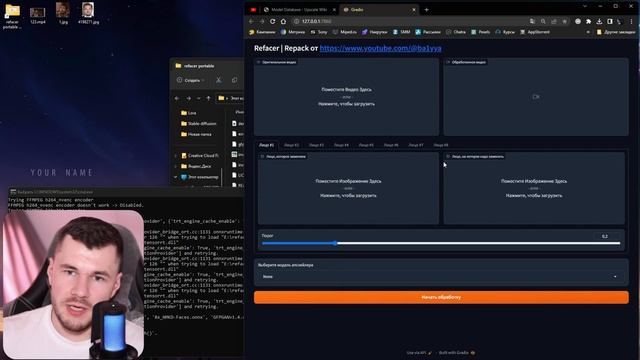Open the Stable-diffusion folder in Explorer sidebar
This screenshot has height=360, width=640.
tap(199, 123)
